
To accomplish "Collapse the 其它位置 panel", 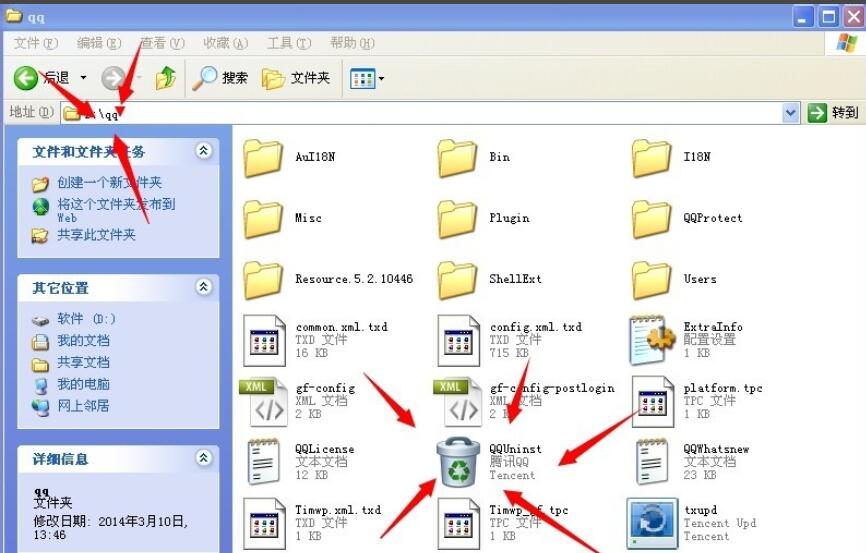I will click(204, 287).
